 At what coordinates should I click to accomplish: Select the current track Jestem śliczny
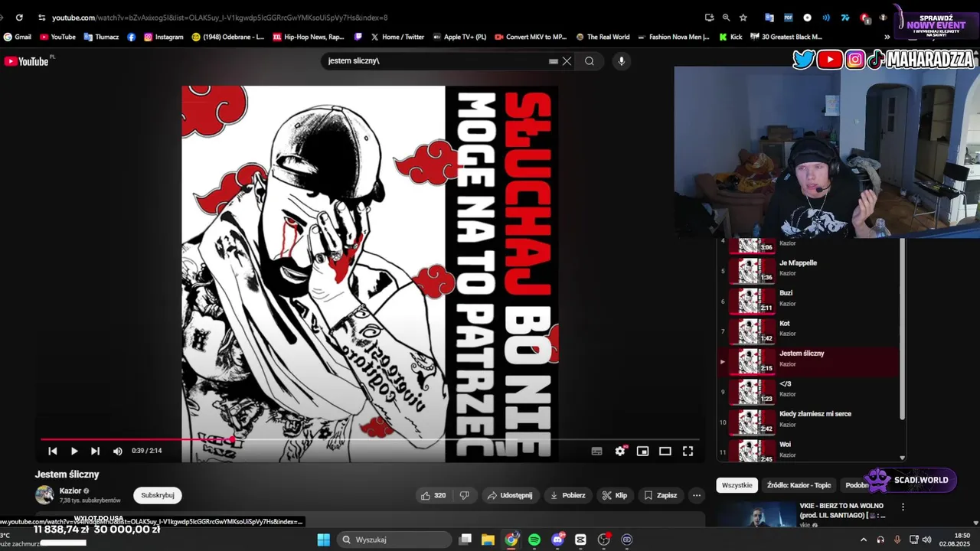pyautogui.click(x=808, y=361)
